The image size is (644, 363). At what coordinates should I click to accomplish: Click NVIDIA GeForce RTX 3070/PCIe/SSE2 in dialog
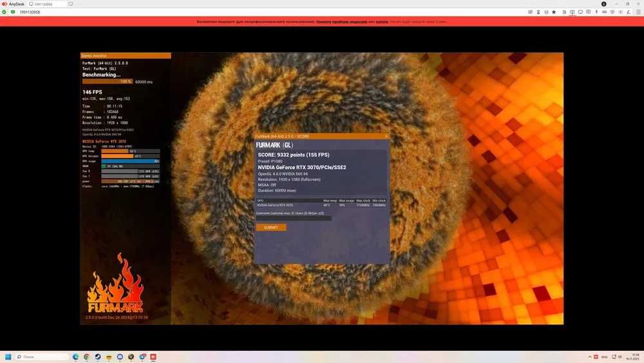(302, 168)
